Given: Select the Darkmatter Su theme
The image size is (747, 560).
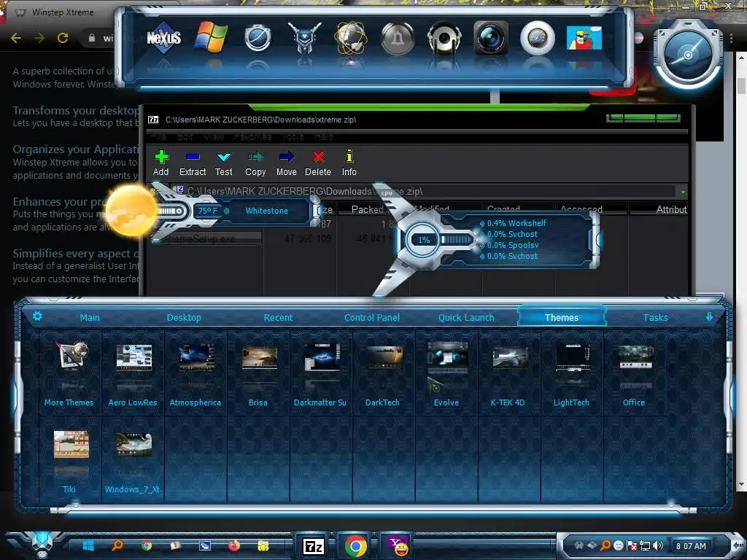Looking at the screenshot, I should coord(321,374).
